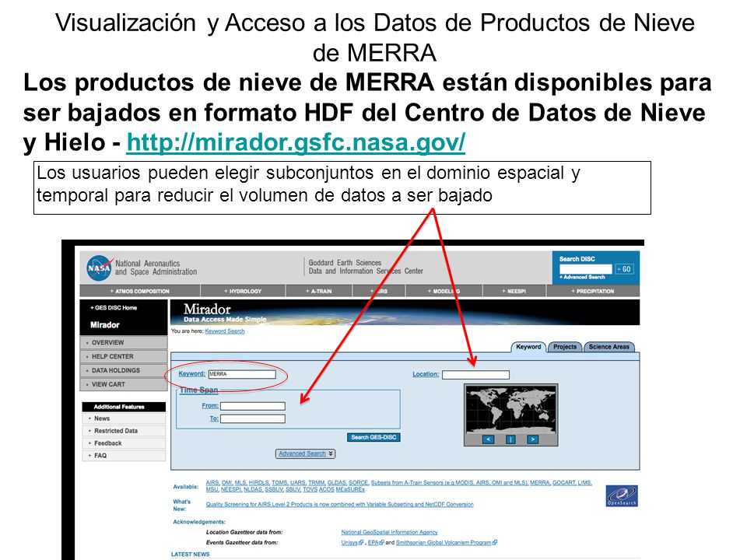Open Restricted Data link
Screen dimensions: 747x560
click(124, 430)
